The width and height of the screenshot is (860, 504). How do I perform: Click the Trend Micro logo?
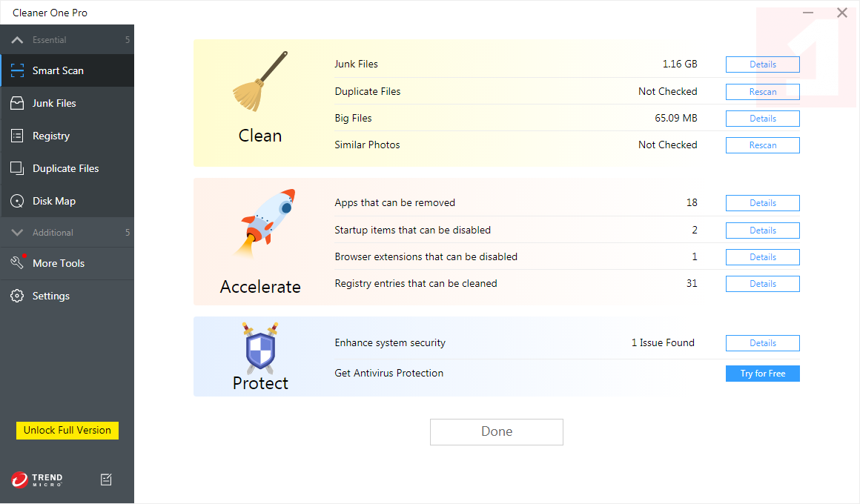click(37, 480)
